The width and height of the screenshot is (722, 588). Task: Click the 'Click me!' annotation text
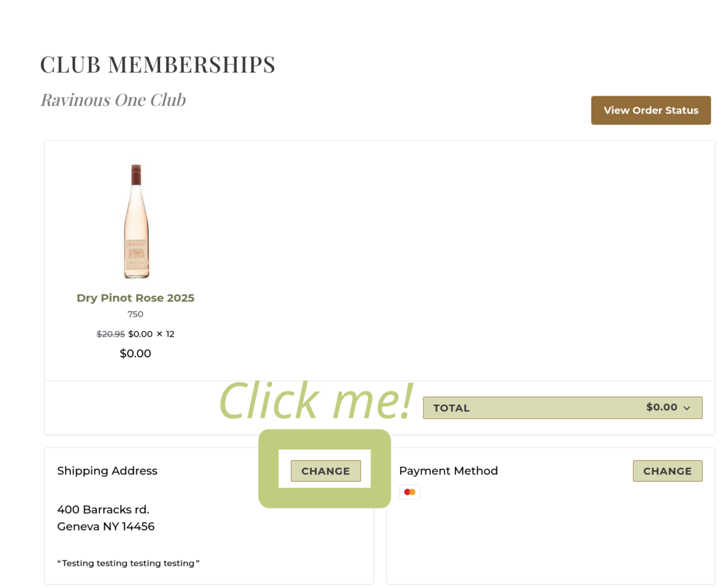coord(316,400)
